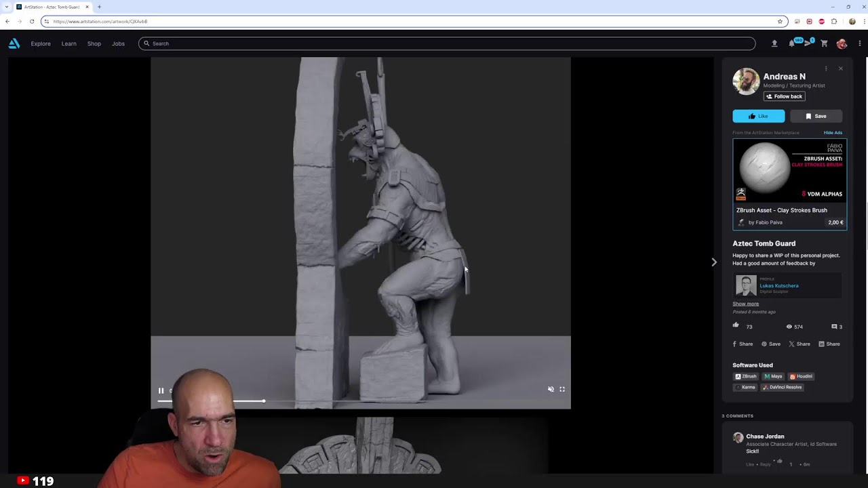Open the Explore menu
Image resolution: width=868 pixels, height=488 pixels.
click(x=41, y=43)
